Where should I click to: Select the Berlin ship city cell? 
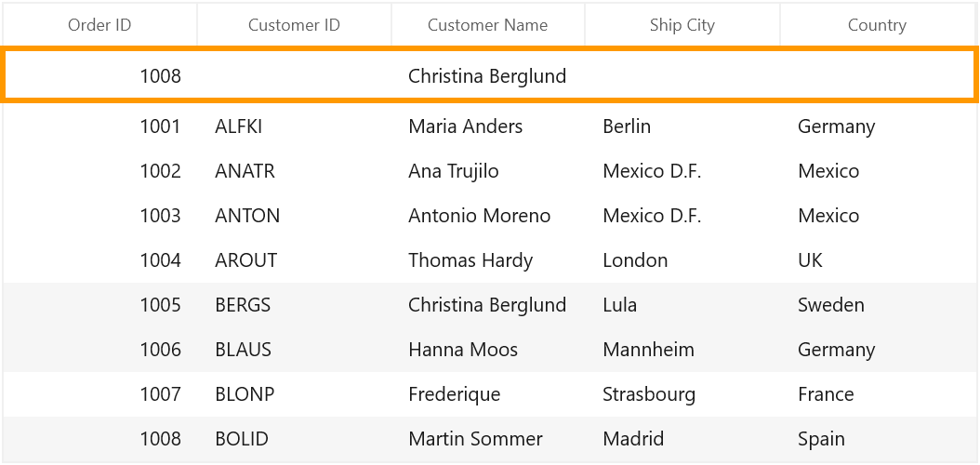coord(682,126)
